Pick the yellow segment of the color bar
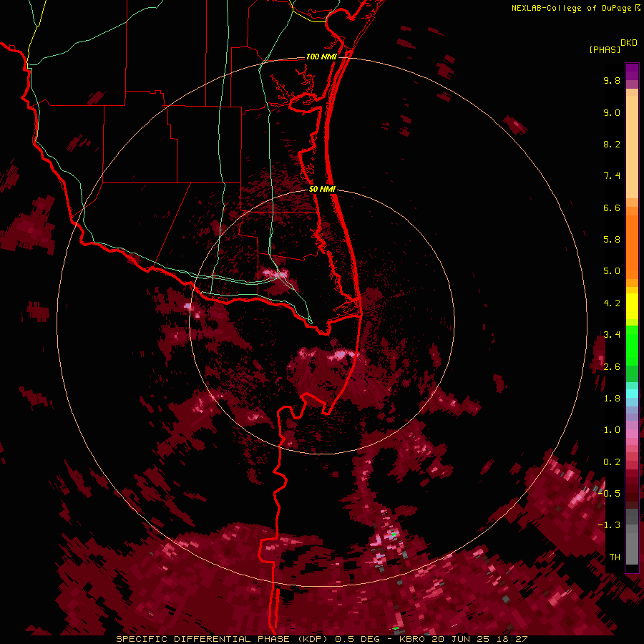Viewport: 644px width, 644px height. [632, 306]
